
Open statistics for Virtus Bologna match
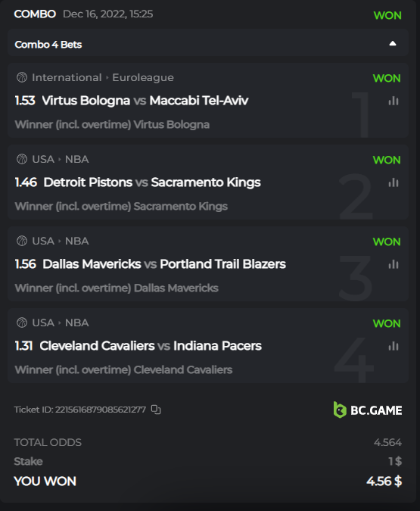[x=394, y=101]
